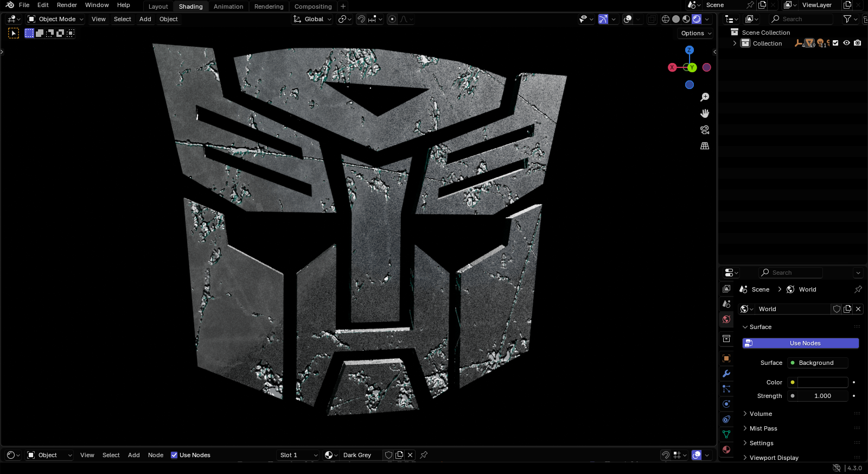Hide Collection in viewport eye icon
The image size is (868, 474).
click(846, 43)
